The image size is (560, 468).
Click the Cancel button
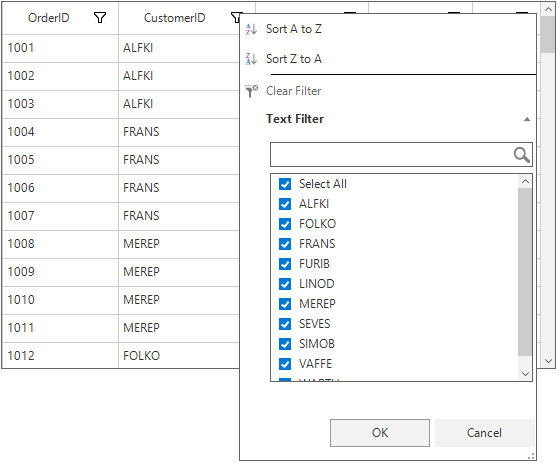point(484,433)
